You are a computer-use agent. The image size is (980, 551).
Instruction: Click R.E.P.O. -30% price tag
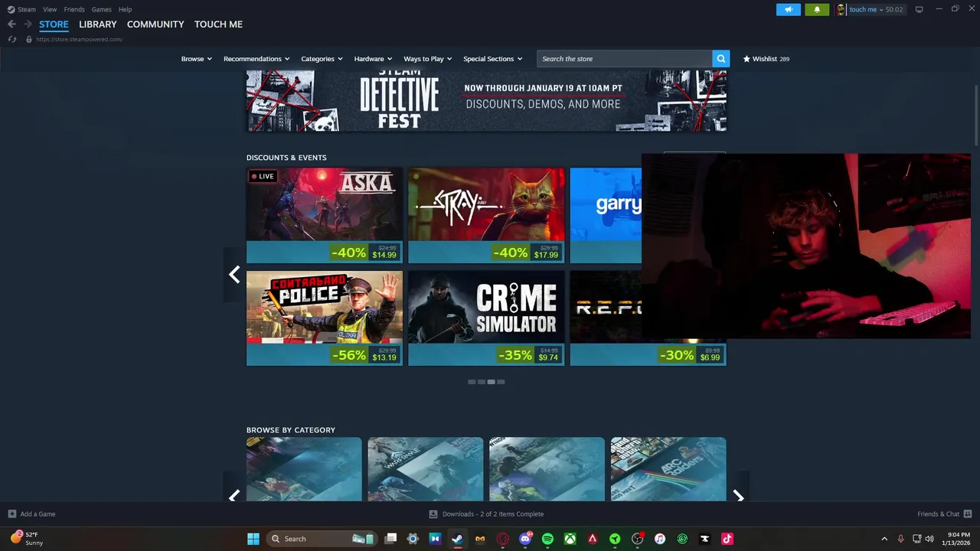point(691,355)
